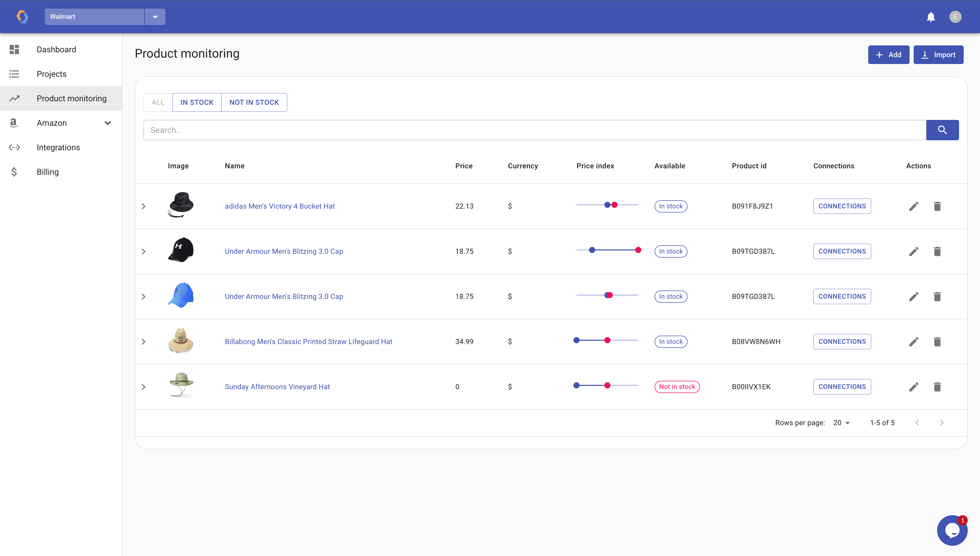980x556 pixels.
Task: Delete the Sunday Afternoons Vineyard Hat row
Action: pos(937,387)
